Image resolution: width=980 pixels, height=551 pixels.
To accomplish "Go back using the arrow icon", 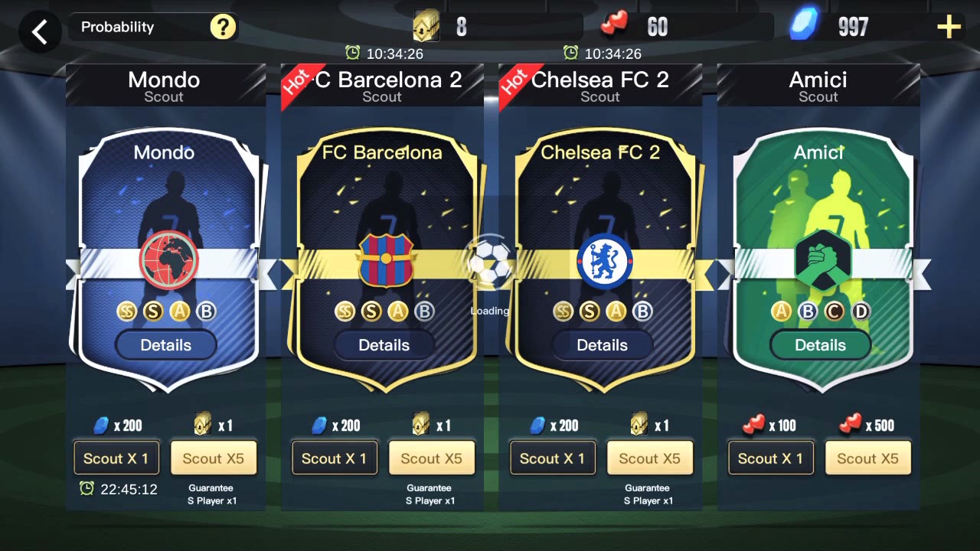I will (x=39, y=31).
